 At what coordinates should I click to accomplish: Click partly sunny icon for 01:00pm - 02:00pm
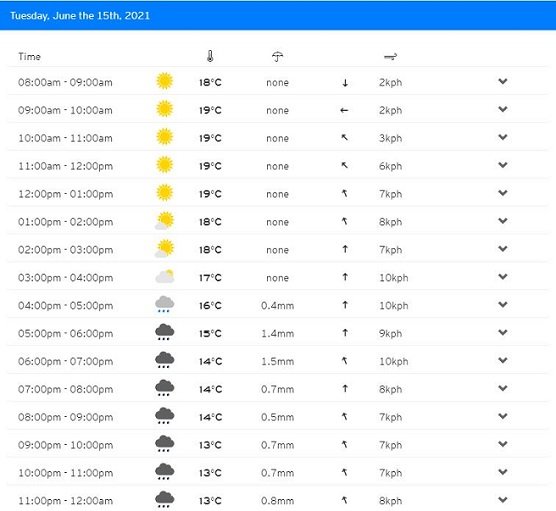165,221
